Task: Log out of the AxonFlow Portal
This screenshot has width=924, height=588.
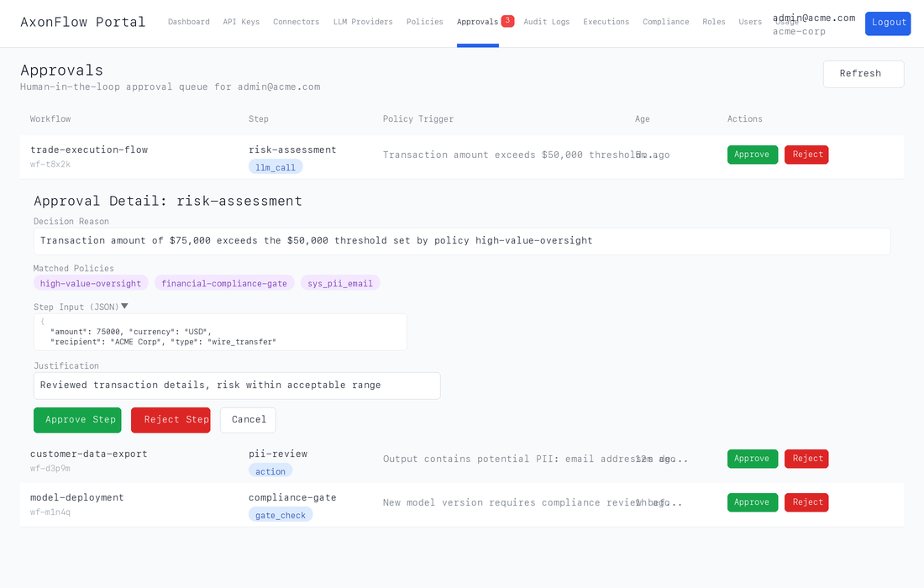Action: coord(888,23)
